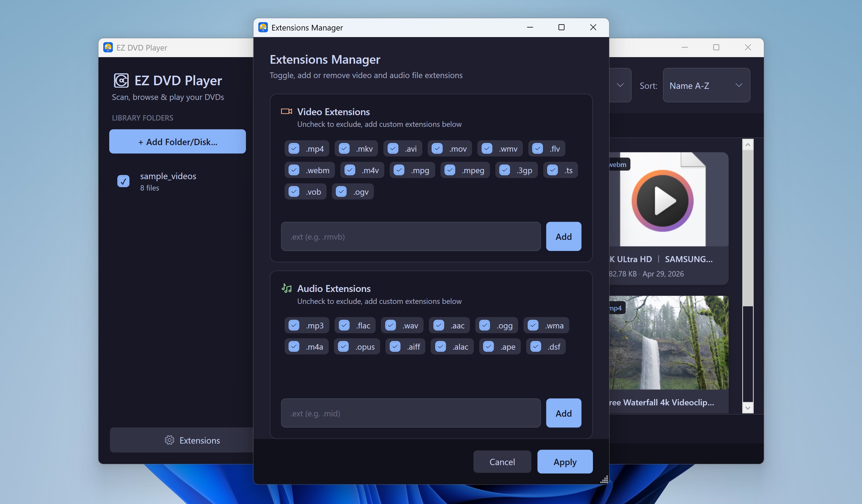Click the Extensions Manager title bar app icon

pyautogui.click(x=263, y=27)
